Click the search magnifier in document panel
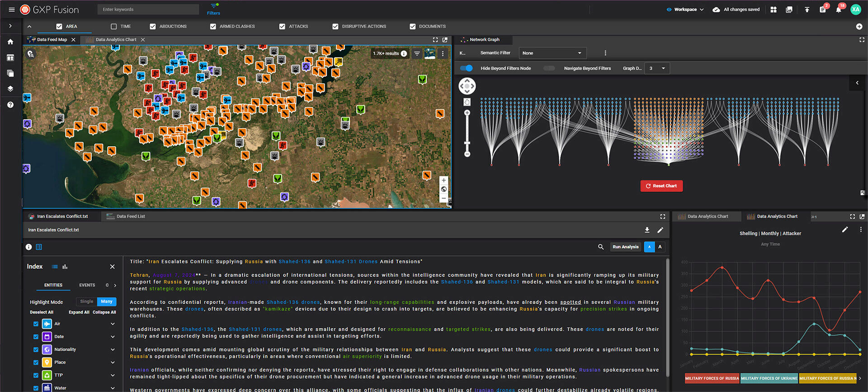The width and height of the screenshot is (868, 392). [601, 247]
